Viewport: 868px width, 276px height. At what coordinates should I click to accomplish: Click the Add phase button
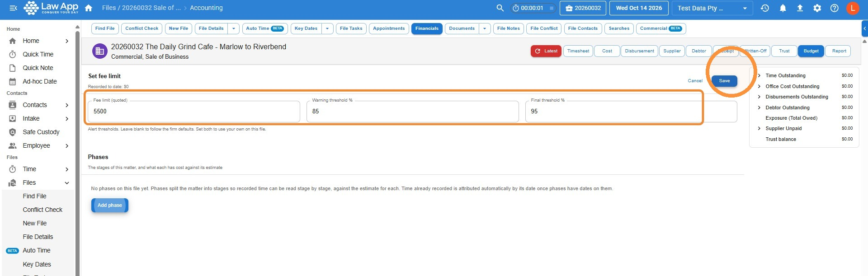coord(110,206)
